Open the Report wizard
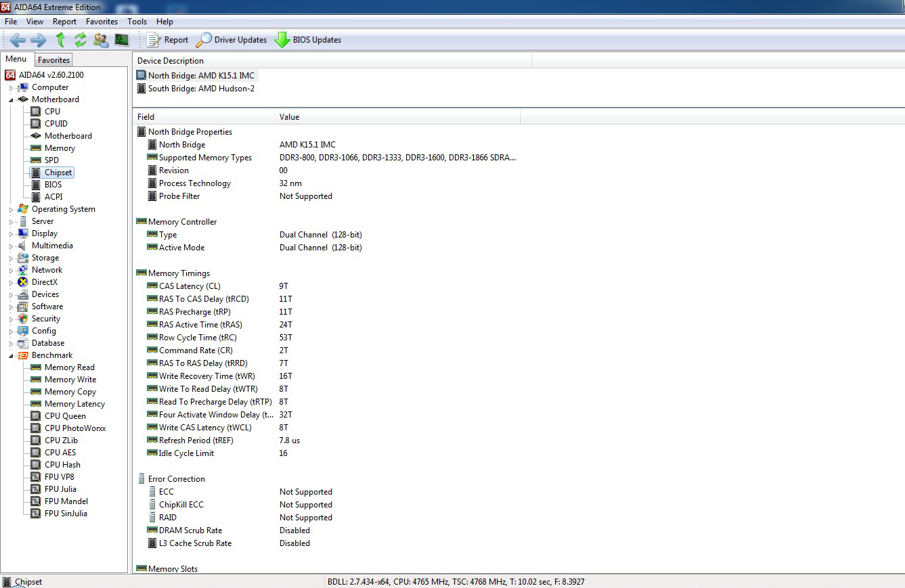Viewport: 905px width, 588px height. pos(168,40)
